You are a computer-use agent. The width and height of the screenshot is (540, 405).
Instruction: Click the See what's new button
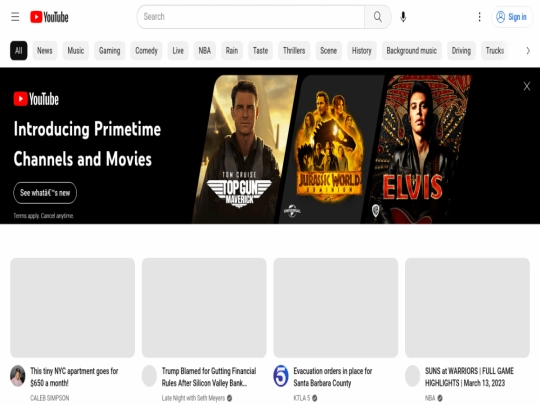pos(45,193)
